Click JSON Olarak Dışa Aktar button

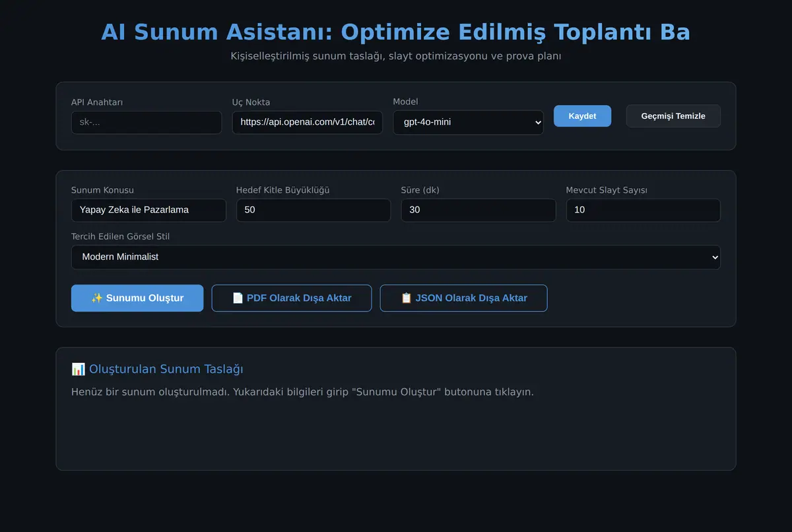[x=463, y=298]
